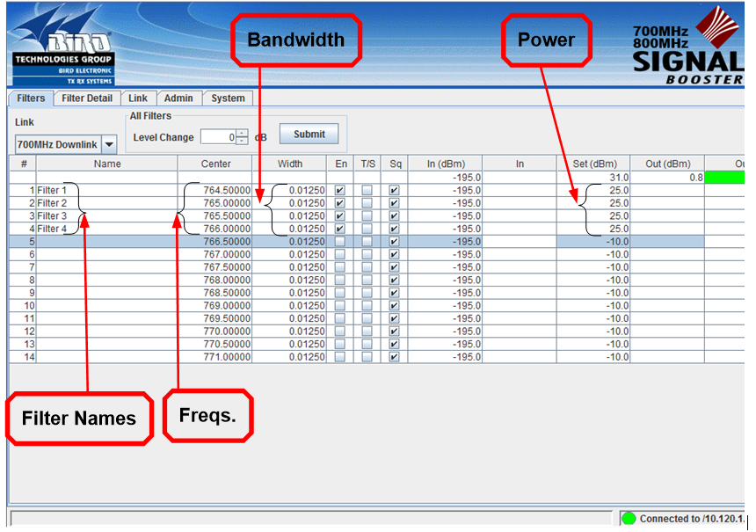The image size is (756, 532).
Task: Enable T/S checkbox for Filter 1
Action: pos(367,190)
